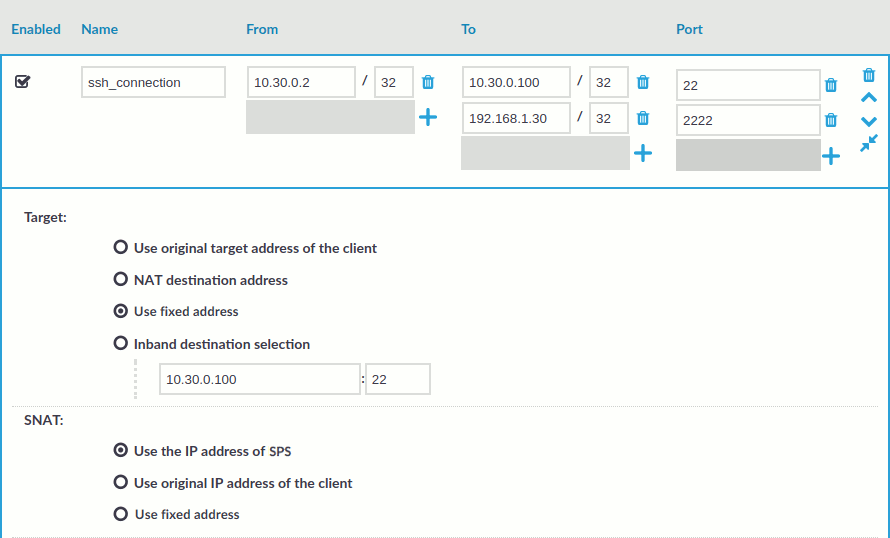Remove port 22 entry
This screenshot has height=538, width=890.
[x=830, y=86]
